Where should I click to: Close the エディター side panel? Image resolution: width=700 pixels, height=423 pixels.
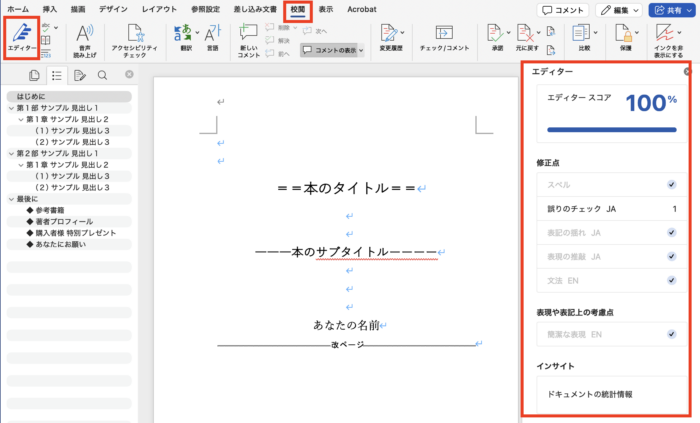click(687, 71)
